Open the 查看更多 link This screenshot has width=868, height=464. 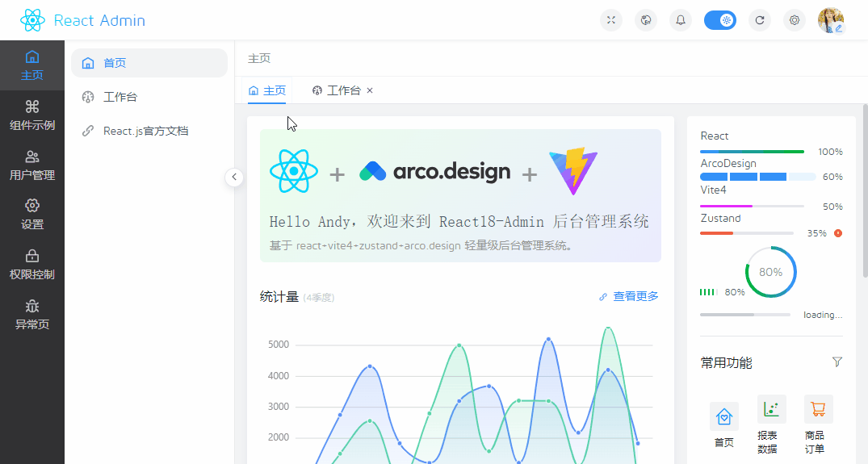pyautogui.click(x=629, y=296)
